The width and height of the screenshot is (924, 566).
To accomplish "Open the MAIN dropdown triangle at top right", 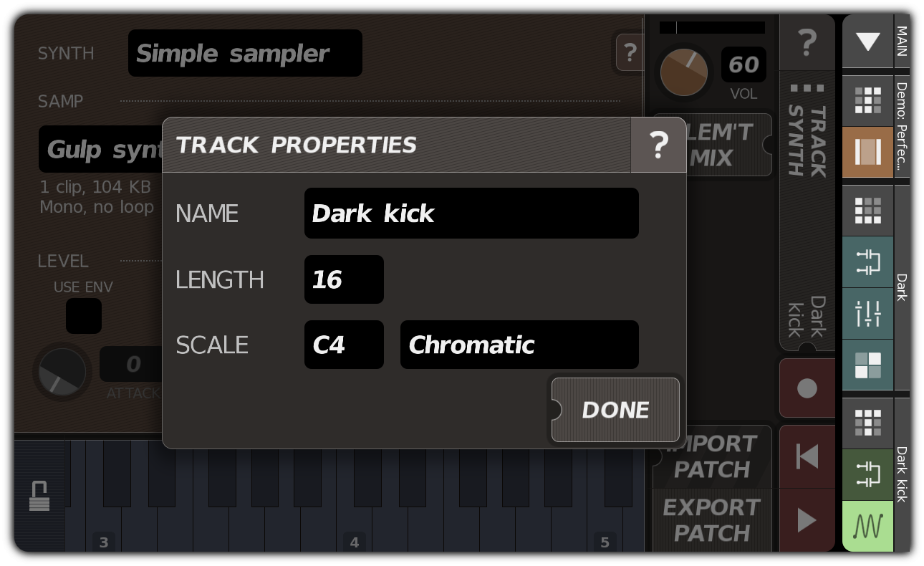I will [867, 42].
